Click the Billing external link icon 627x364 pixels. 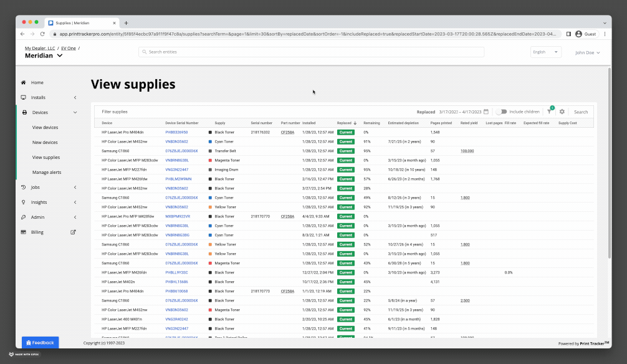click(x=73, y=232)
